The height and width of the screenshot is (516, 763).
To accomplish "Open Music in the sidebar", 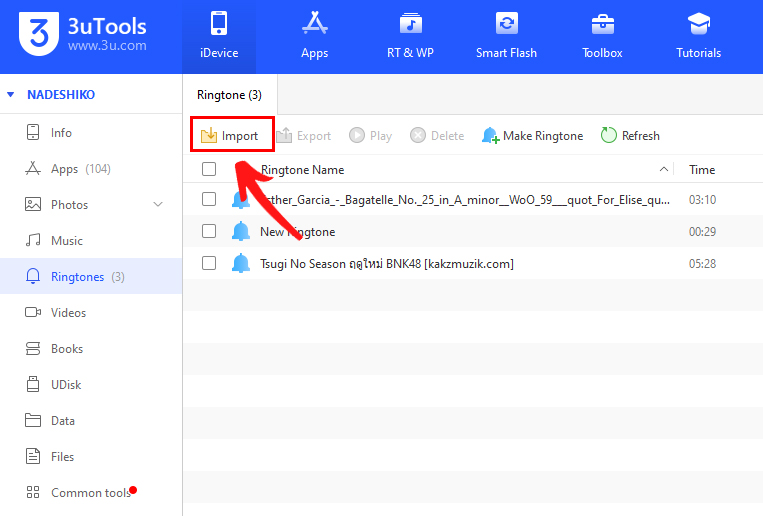I will coord(91,240).
